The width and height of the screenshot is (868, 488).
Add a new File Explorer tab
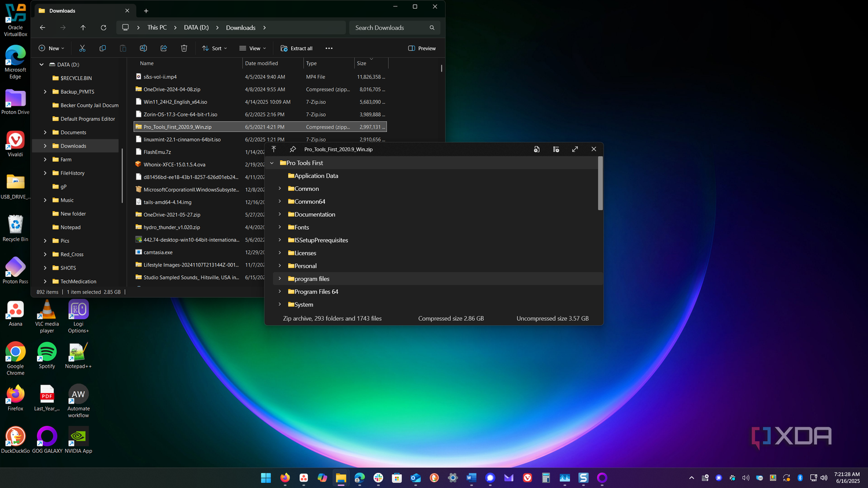coord(146,11)
